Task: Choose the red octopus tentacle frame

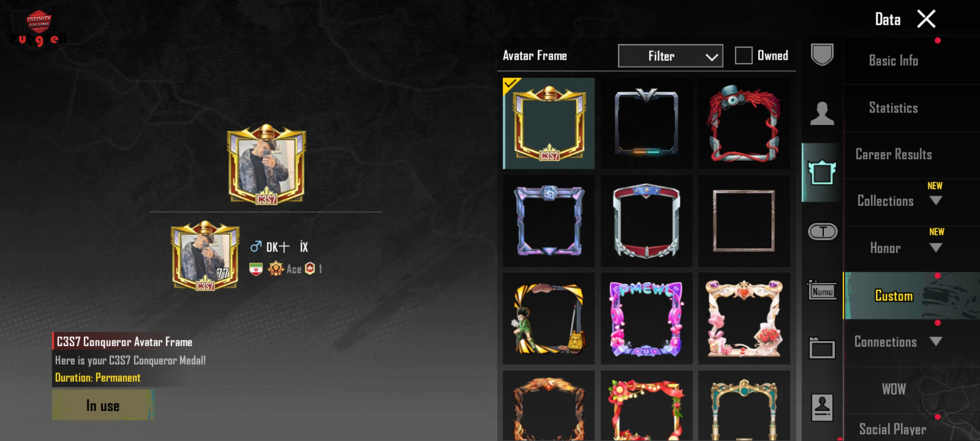Action: click(744, 123)
